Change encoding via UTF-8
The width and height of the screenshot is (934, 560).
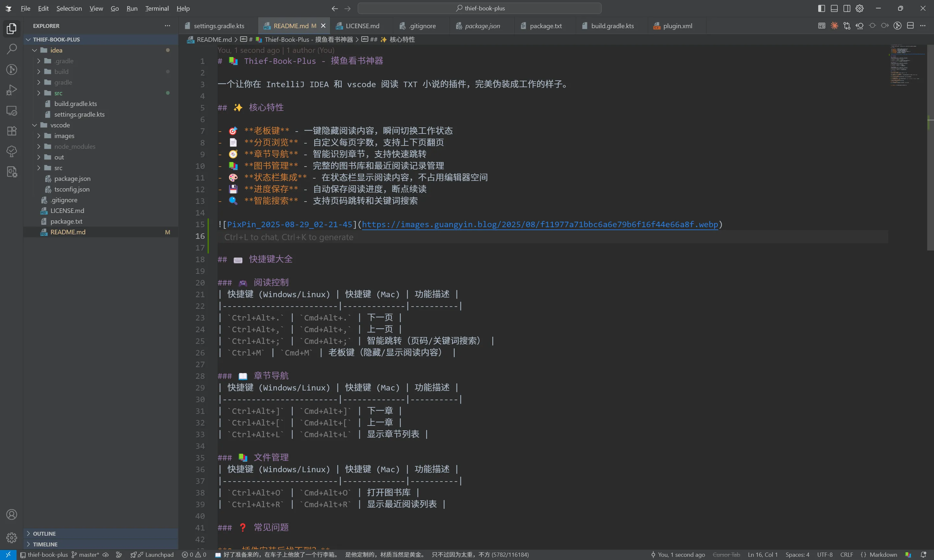pos(824,555)
